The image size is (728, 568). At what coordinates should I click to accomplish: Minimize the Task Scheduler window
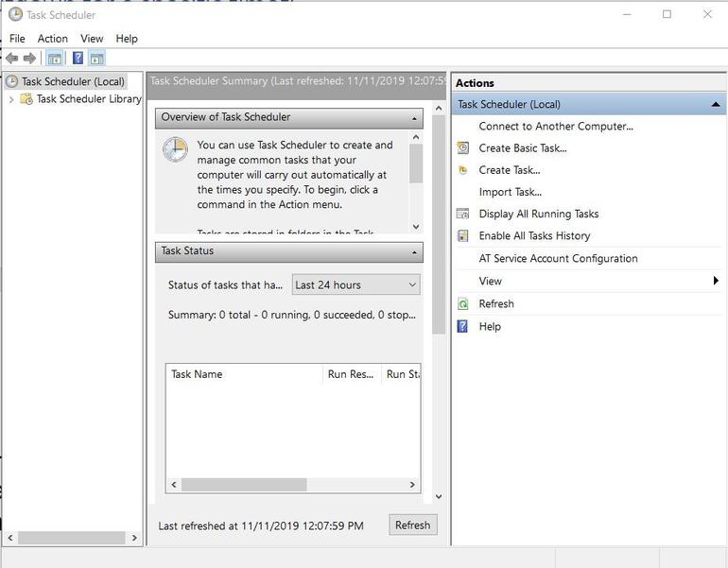[627, 14]
